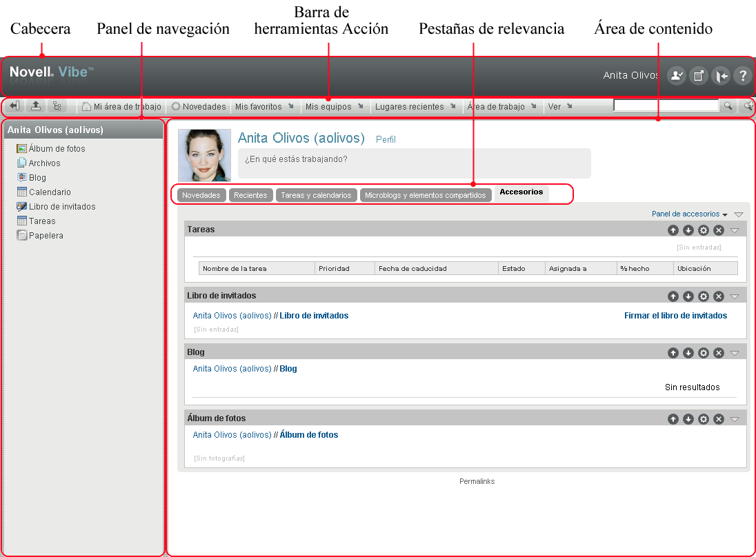Open Libro de invitados accessory settings
This screenshot has height=557, width=756.
[704, 296]
